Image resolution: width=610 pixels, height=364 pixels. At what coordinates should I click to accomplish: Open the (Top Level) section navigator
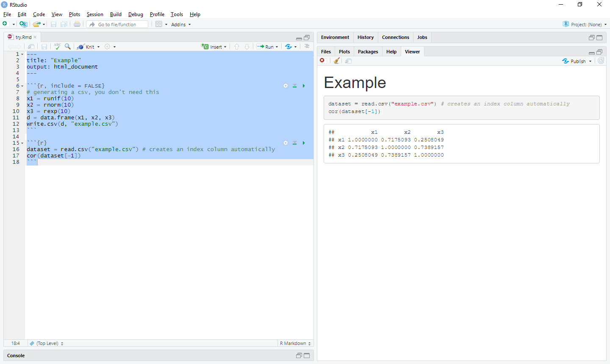coord(47,343)
